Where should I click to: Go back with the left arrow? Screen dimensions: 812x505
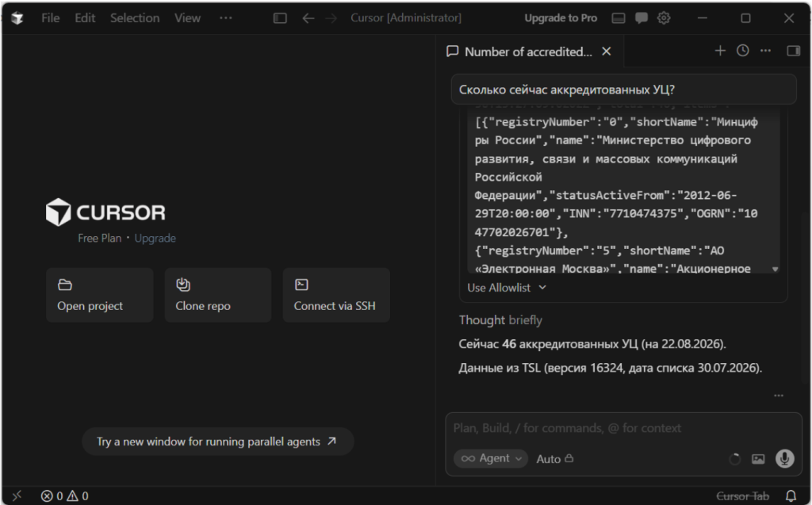308,18
